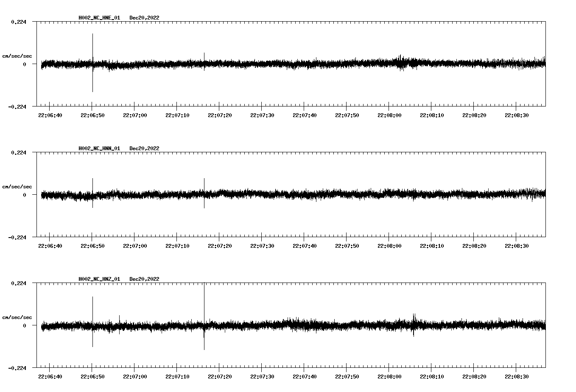Click the 22:06:40 time label on HNN plot

[50, 246]
